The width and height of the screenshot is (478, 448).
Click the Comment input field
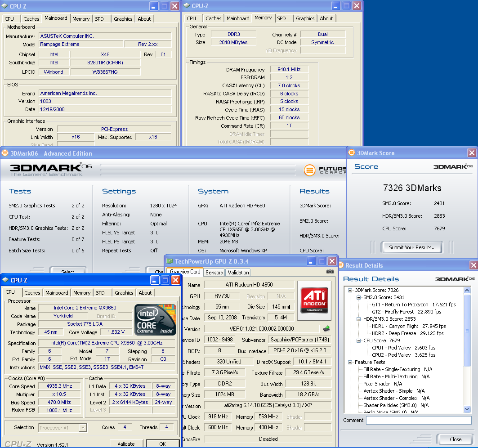pyautogui.click(x=419, y=420)
